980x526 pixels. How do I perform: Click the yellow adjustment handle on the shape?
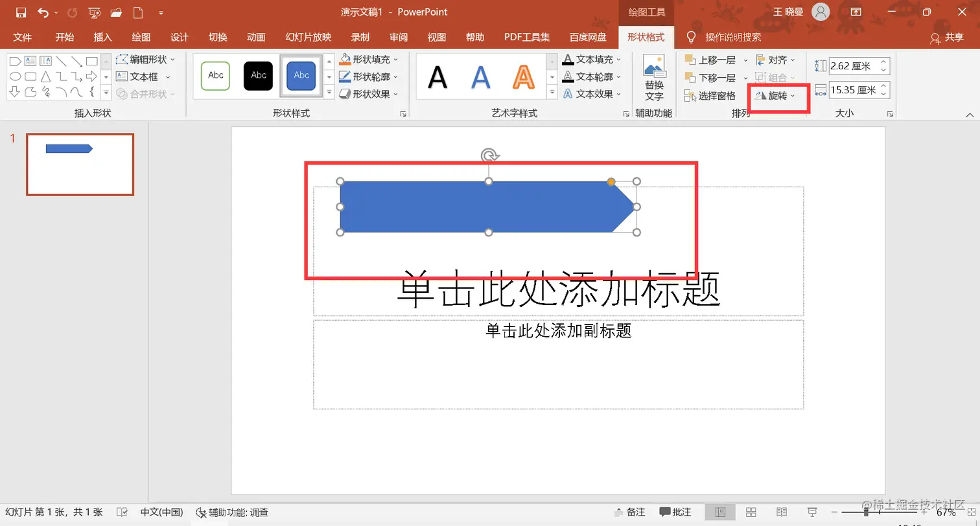coord(611,182)
